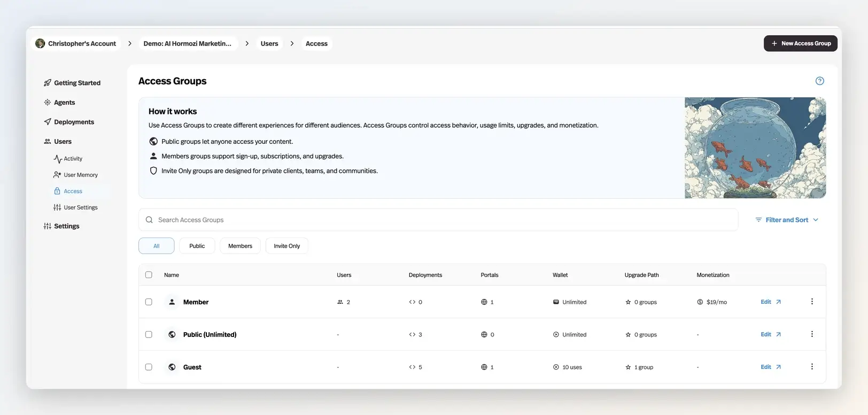868x415 pixels.
Task: Click the Access breadcrumb
Action: coord(316,43)
